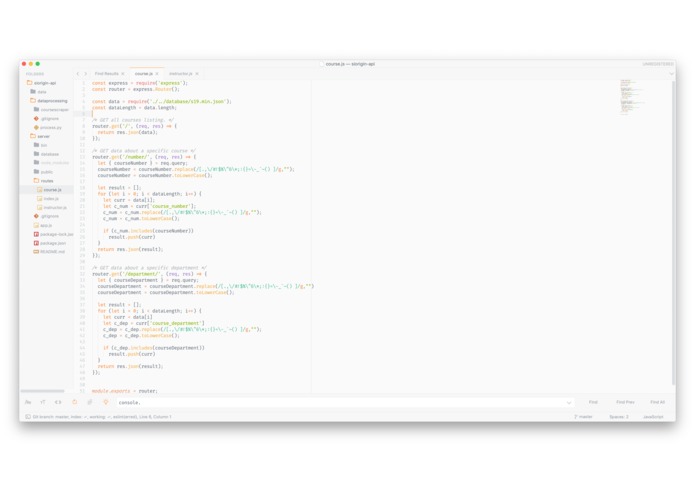This screenshot has width=695, height=494.
Task: Toggle case sensitive search option
Action: 43,402
